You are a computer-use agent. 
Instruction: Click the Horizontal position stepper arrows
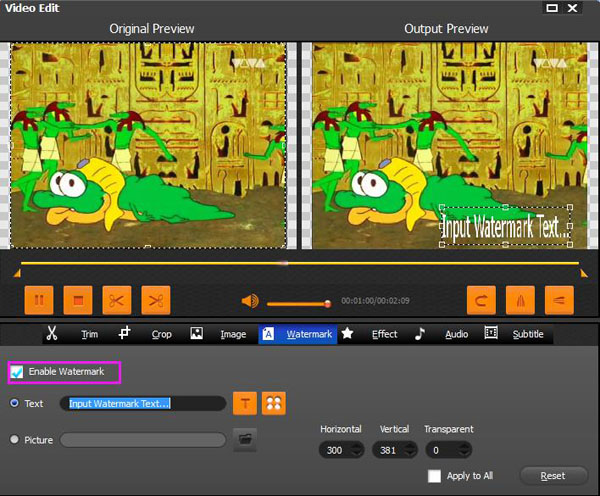(357, 450)
